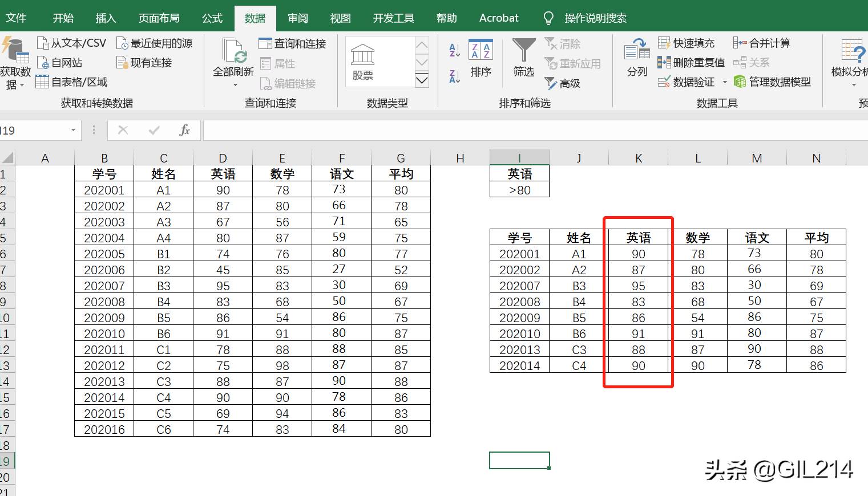The width and height of the screenshot is (868, 496).
Task: Select cell with 学号 202007 in left table
Action: tap(104, 286)
